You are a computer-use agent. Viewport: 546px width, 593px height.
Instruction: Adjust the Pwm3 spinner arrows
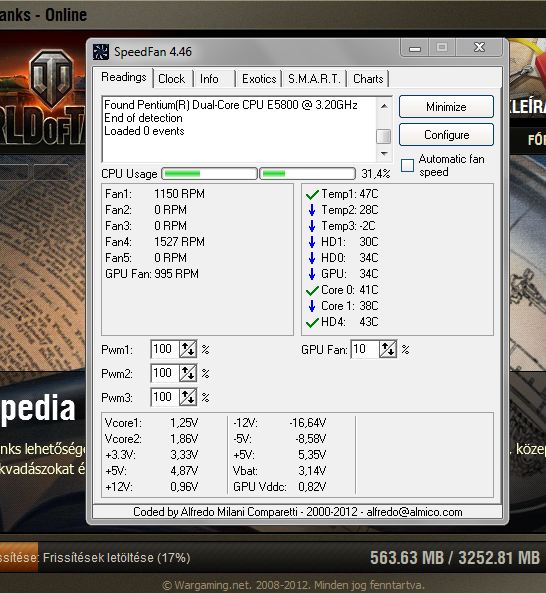[188, 397]
